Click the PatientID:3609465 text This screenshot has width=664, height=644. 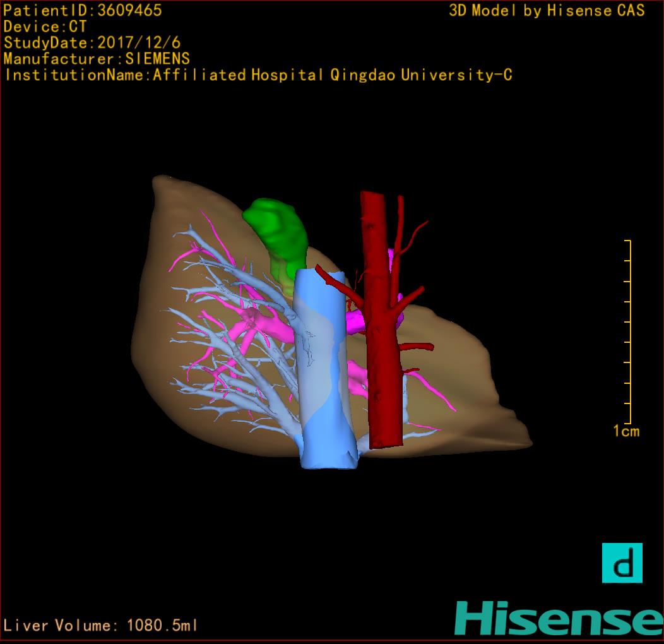click(x=83, y=10)
